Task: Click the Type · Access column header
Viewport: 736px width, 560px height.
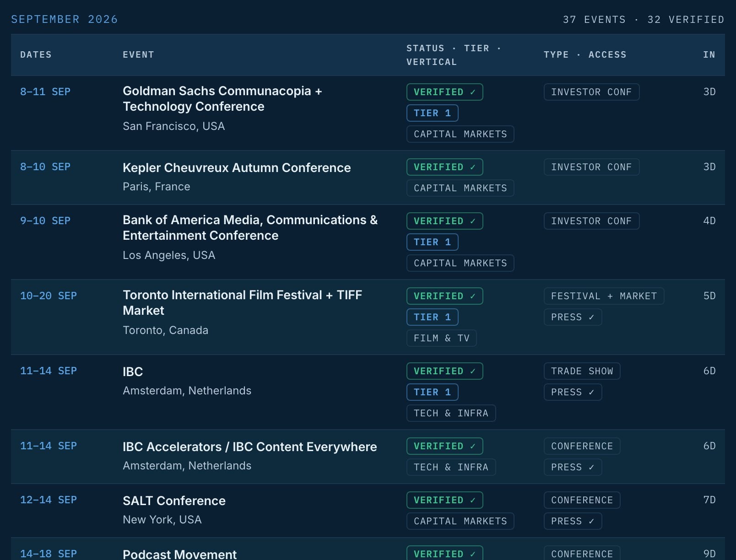Action: [585, 54]
